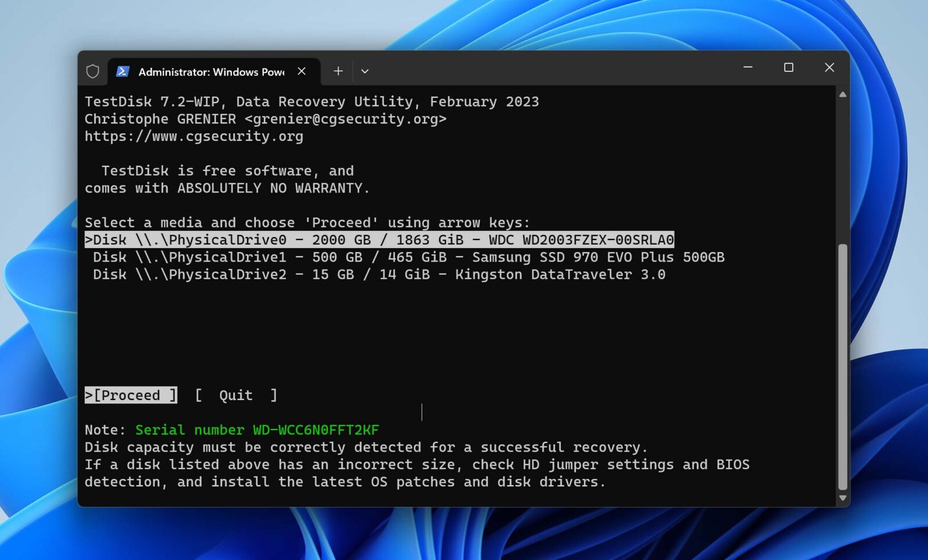Screen dimensions: 928x560
Task: Click the scrollbar down arrow
Action: pyautogui.click(x=842, y=497)
